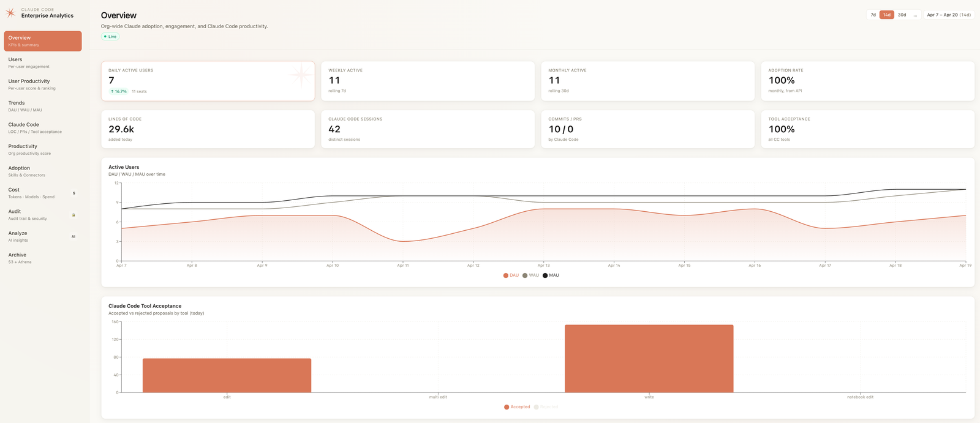Navigate to Claude Code sidebar section
This screenshot has height=423, width=980.
43,128
